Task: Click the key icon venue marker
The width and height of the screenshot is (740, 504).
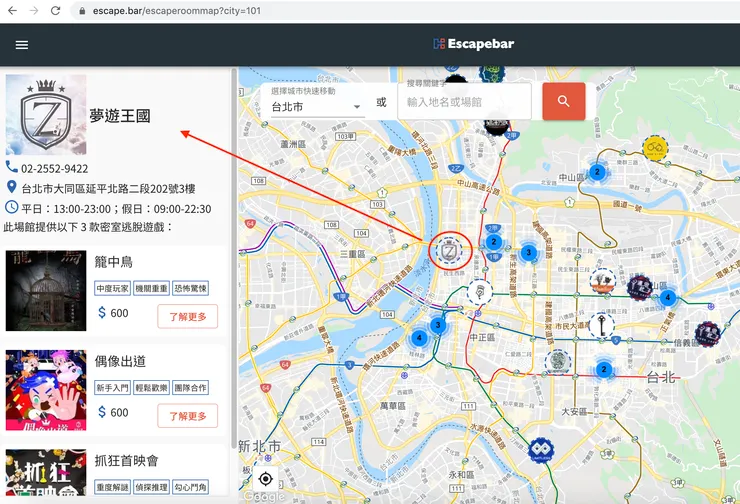Action: click(602, 326)
